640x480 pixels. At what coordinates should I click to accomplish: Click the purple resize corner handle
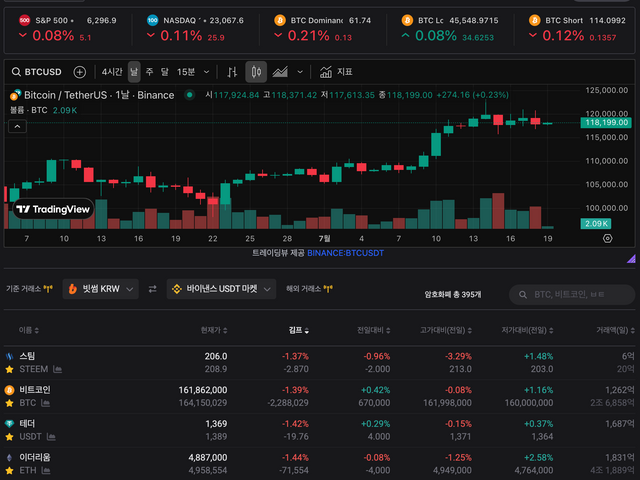tap(631, 258)
